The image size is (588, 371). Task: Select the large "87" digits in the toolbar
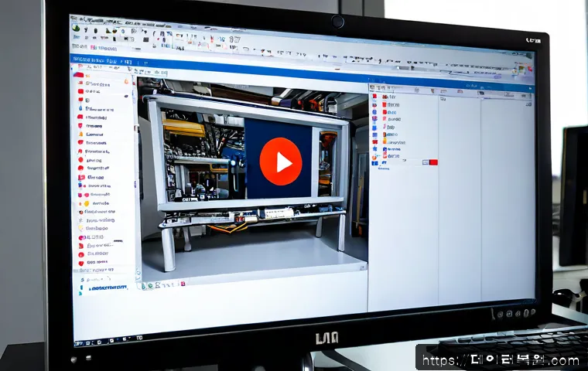[234, 39]
